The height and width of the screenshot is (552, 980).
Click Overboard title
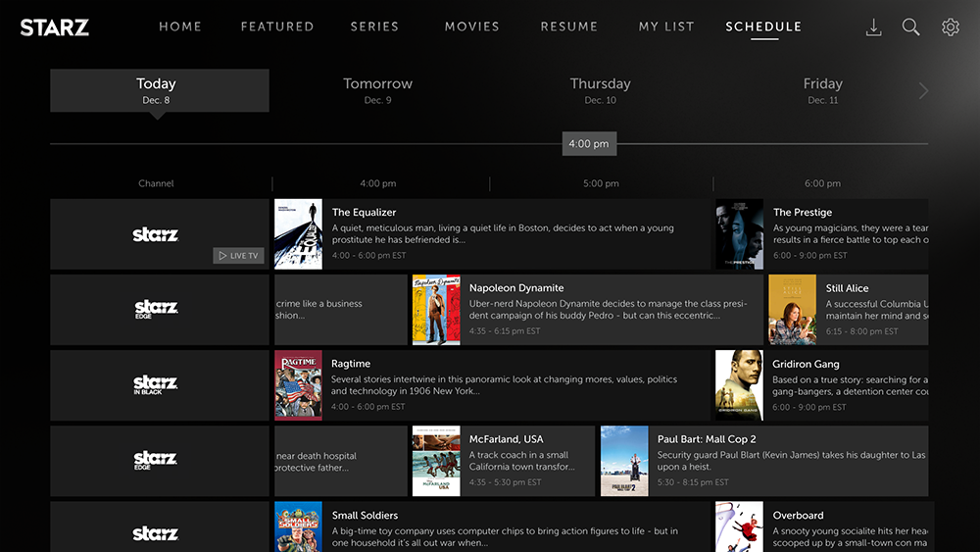coord(798,516)
